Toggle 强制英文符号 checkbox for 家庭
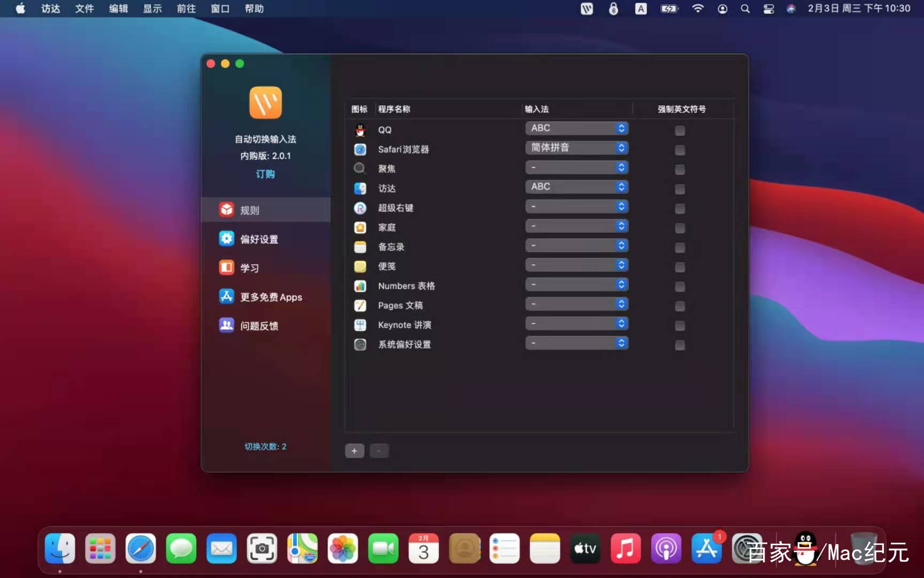924x578 pixels. click(680, 228)
